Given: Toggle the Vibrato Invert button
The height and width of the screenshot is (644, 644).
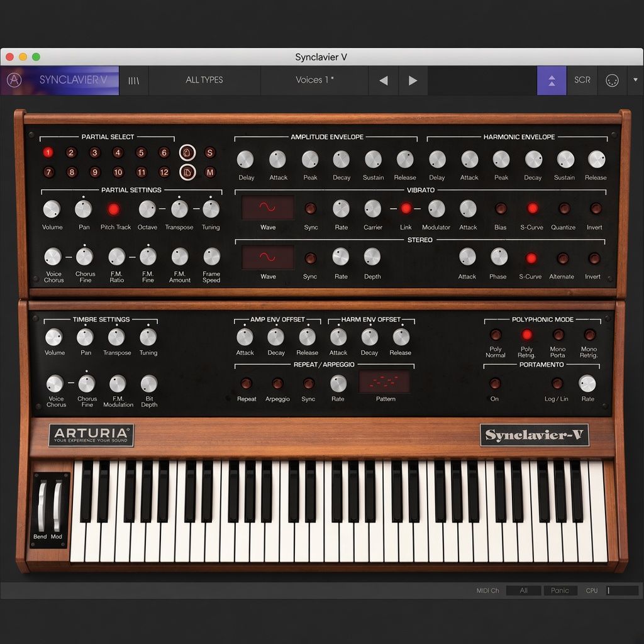Looking at the screenshot, I should point(596,209).
